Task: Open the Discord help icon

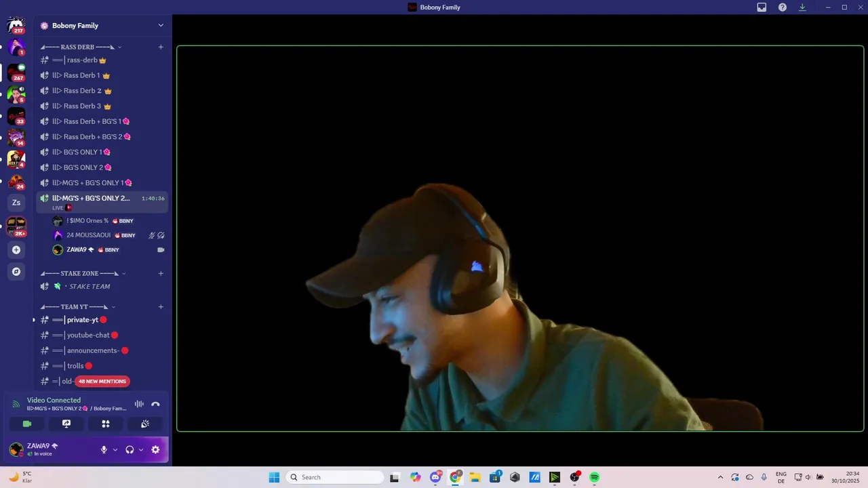Action: pos(783,7)
